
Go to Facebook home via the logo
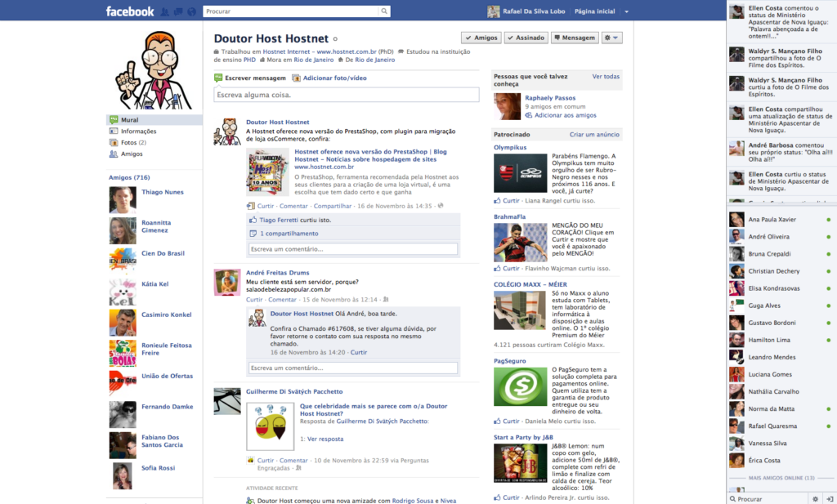[130, 11]
